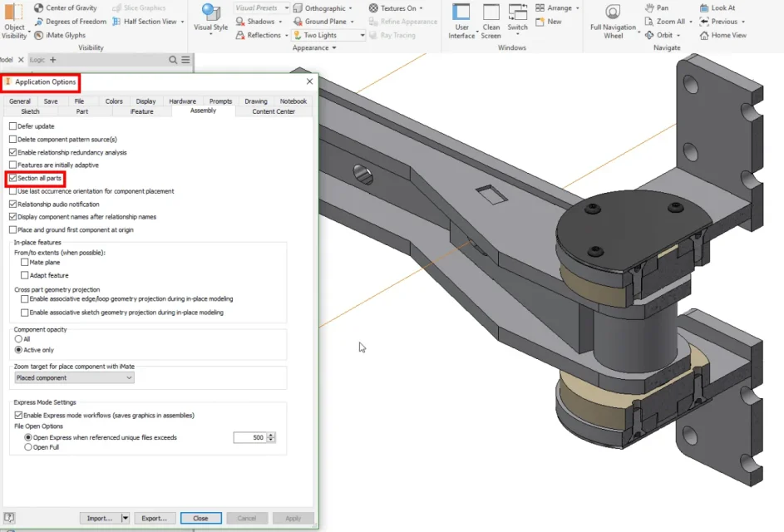Enable the Defer update checkbox

(x=13, y=126)
